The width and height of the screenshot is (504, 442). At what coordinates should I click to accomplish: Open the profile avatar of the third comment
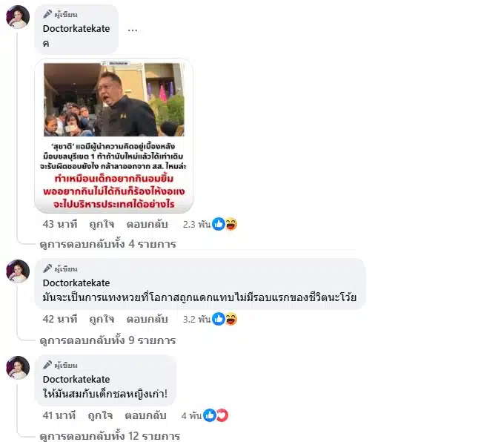pyautogui.click(x=18, y=368)
